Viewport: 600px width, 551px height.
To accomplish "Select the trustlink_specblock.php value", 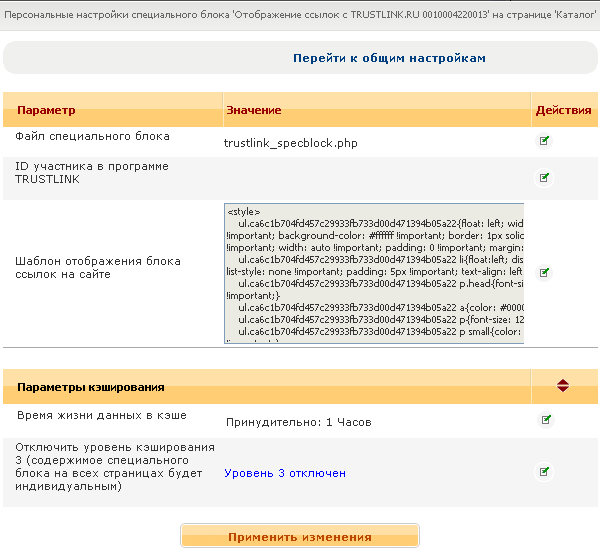I will 290,143.
